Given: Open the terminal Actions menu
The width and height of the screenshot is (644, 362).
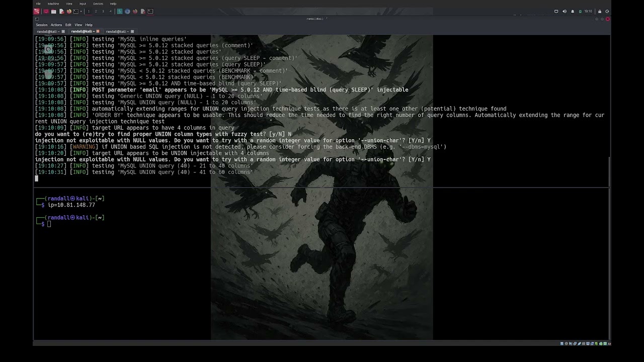Looking at the screenshot, I should click(56, 25).
